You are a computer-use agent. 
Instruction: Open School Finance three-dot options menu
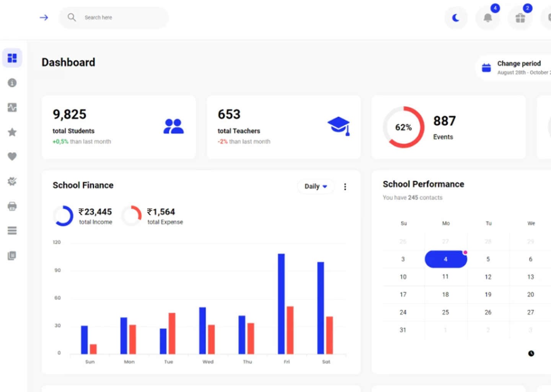[345, 186]
